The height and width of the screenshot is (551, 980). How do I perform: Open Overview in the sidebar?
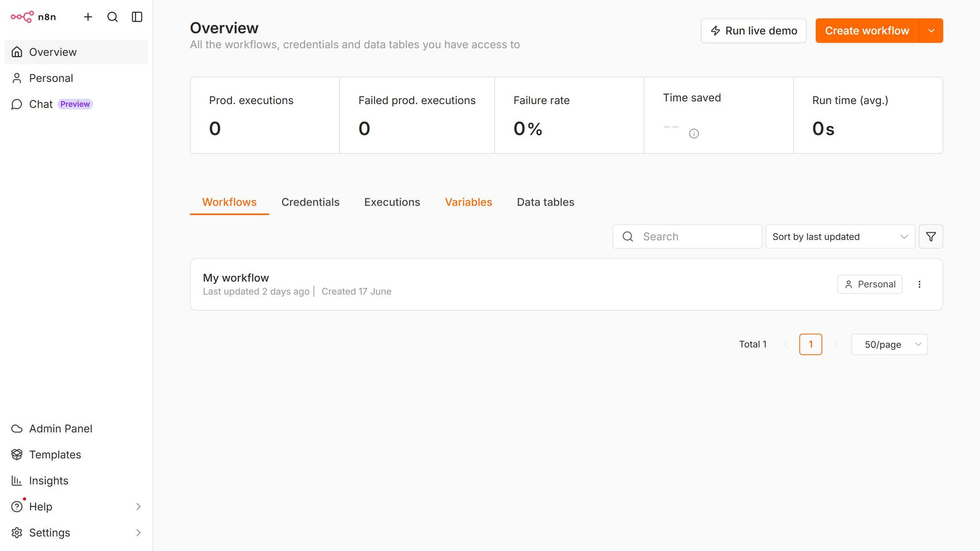click(x=76, y=52)
